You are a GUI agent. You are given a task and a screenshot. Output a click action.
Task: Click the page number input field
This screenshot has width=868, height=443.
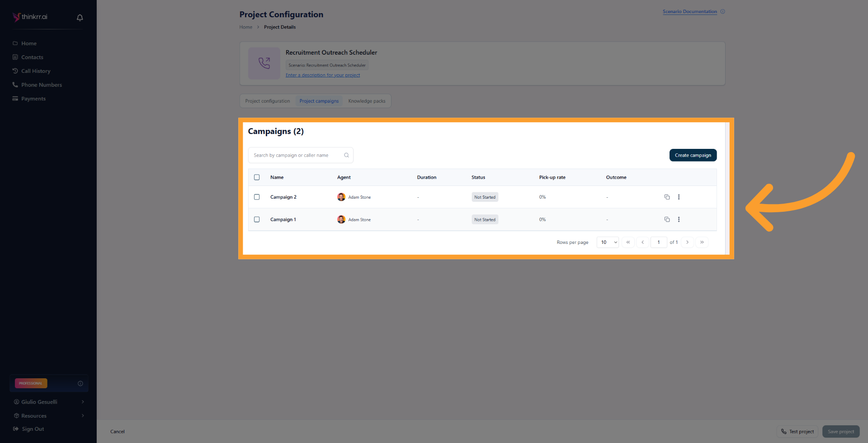pyautogui.click(x=659, y=243)
